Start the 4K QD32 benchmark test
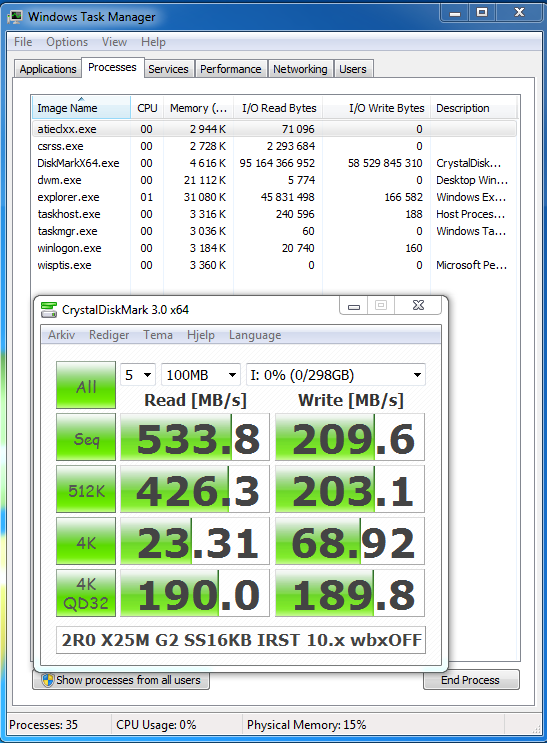This screenshot has height=743, width=547. pos(86,593)
